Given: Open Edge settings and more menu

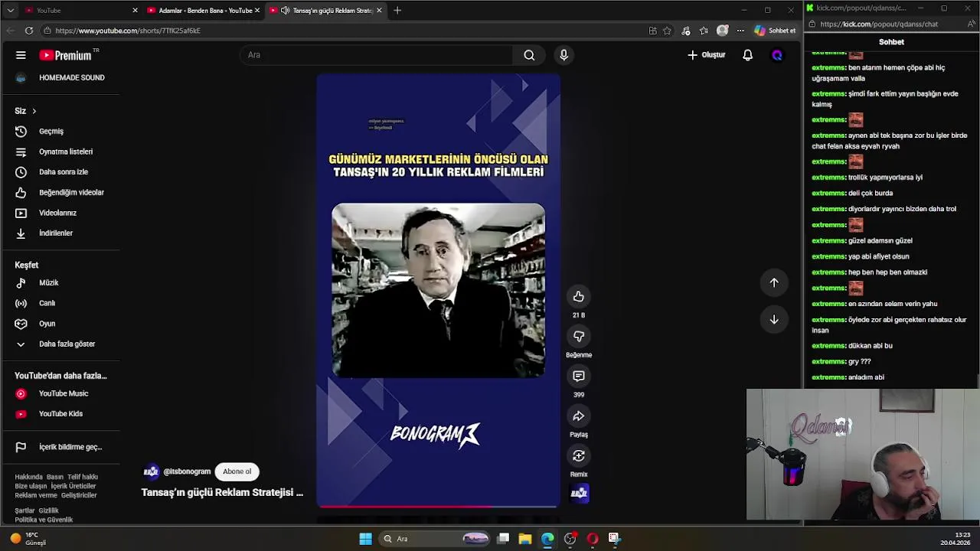Looking at the screenshot, I should (x=740, y=31).
